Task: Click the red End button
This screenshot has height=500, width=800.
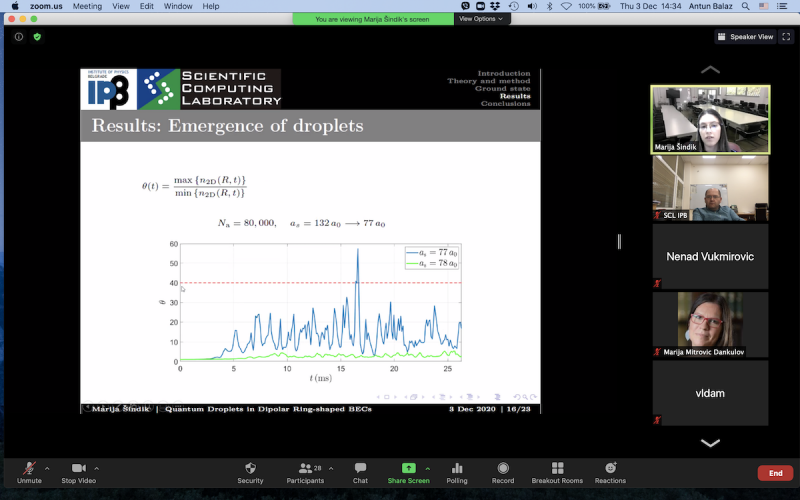Action: point(774,473)
